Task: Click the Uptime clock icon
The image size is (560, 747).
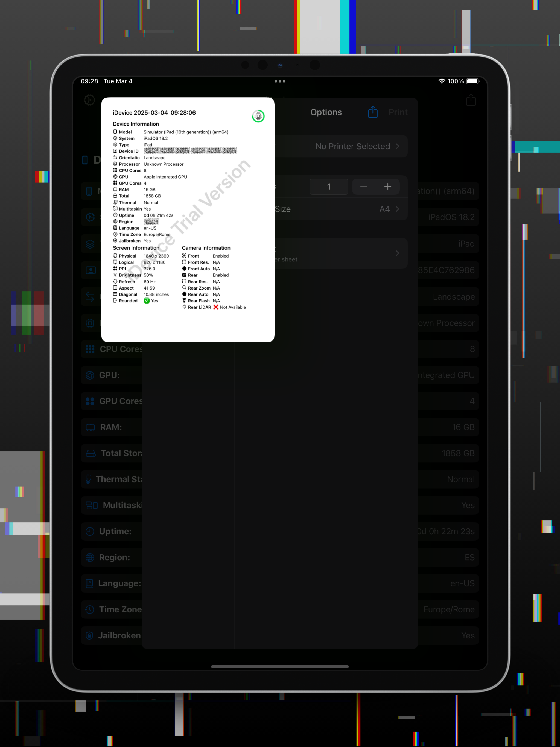Action: click(90, 531)
